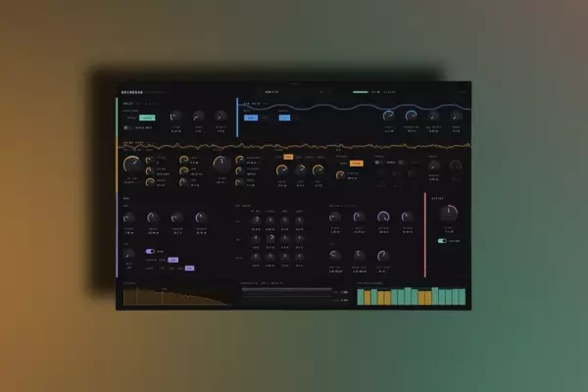Select the lower purple highlighted option
Viewport: 588px width, 392px height.
pos(190,269)
